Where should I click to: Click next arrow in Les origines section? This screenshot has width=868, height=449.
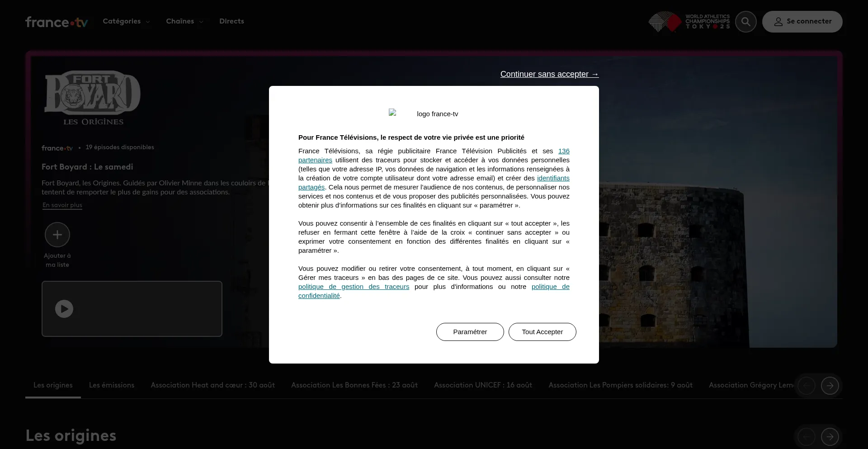[x=830, y=436]
